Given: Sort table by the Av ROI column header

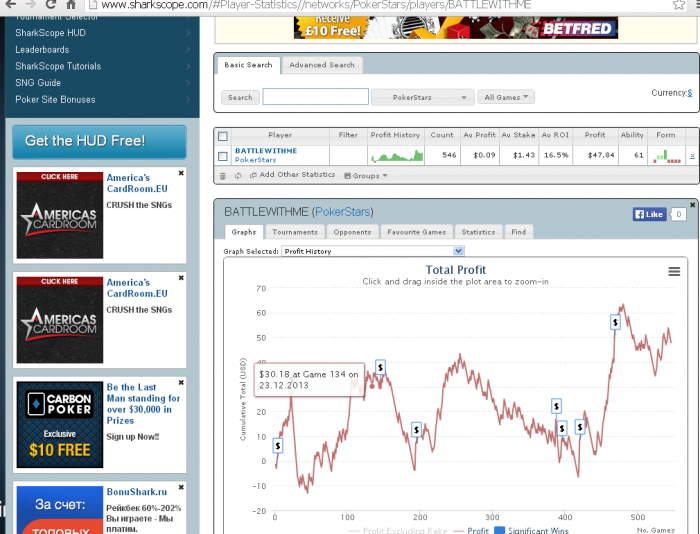Looking at the screenshot, I should pyautogui.click(x=555, y=135).
